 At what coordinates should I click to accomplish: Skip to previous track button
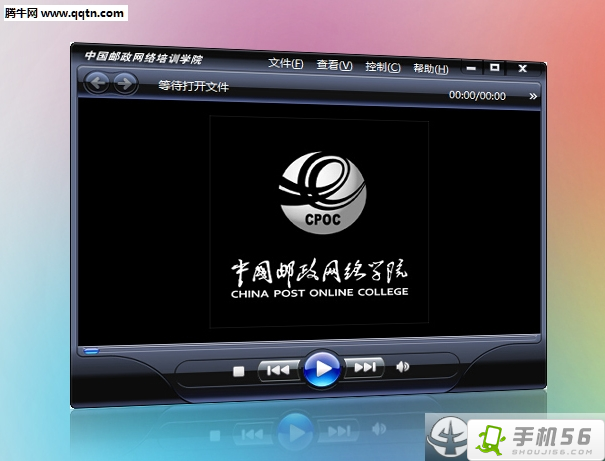coord(279,370)
